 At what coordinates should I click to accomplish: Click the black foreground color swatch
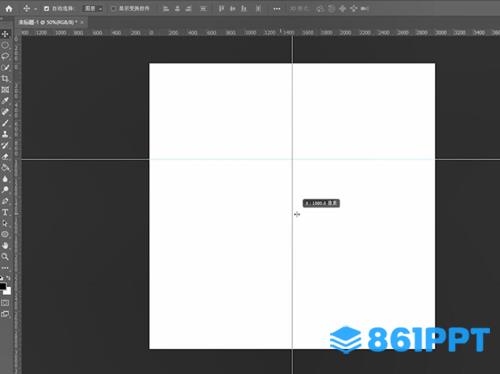coord(3,286)
